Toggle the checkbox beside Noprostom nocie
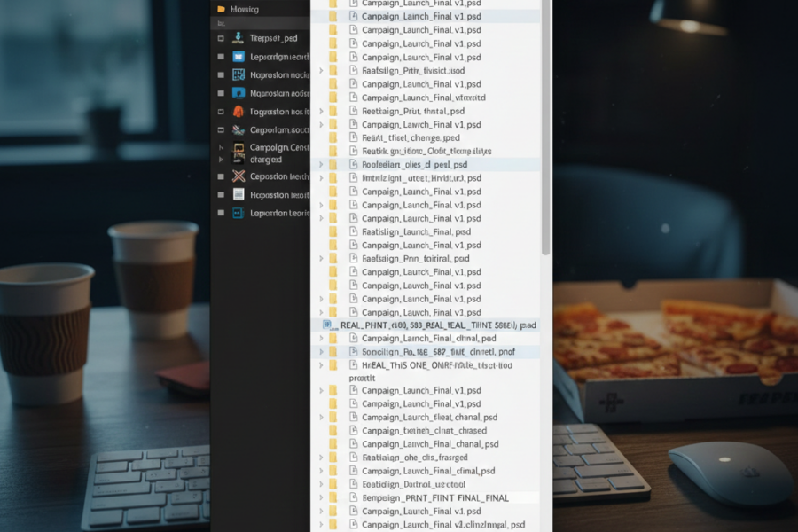Screen dimensions: 798x532 (221, 74)
